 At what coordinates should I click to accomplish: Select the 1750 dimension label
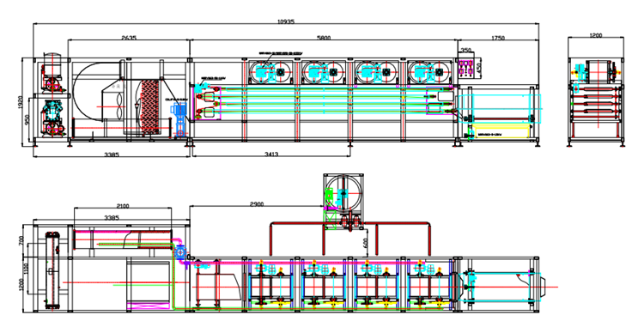[498, 38]
